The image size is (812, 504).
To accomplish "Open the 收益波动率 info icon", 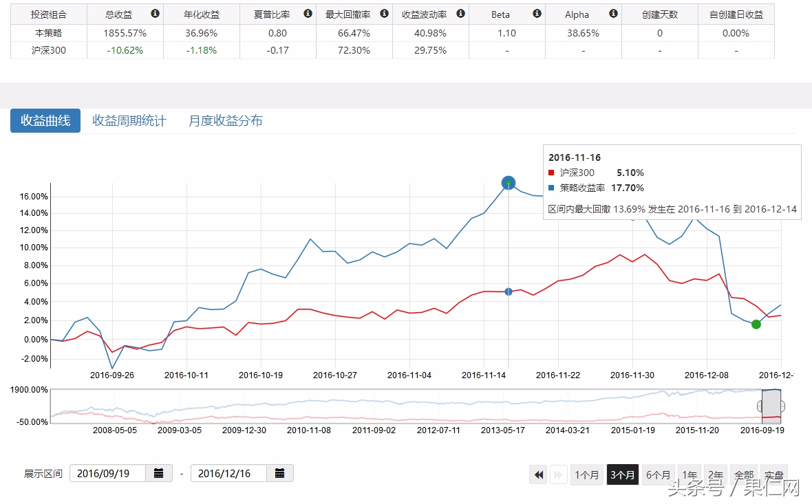I will (x=460, y=14).
